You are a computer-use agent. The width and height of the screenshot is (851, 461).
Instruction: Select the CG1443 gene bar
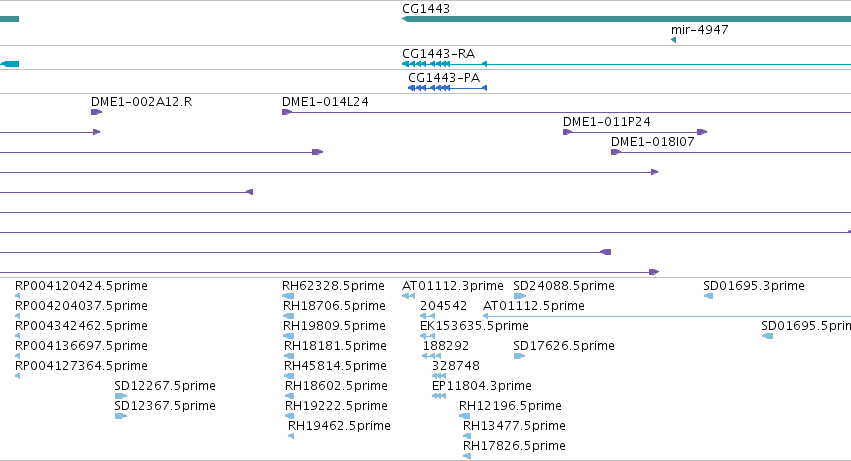point(626,19)
